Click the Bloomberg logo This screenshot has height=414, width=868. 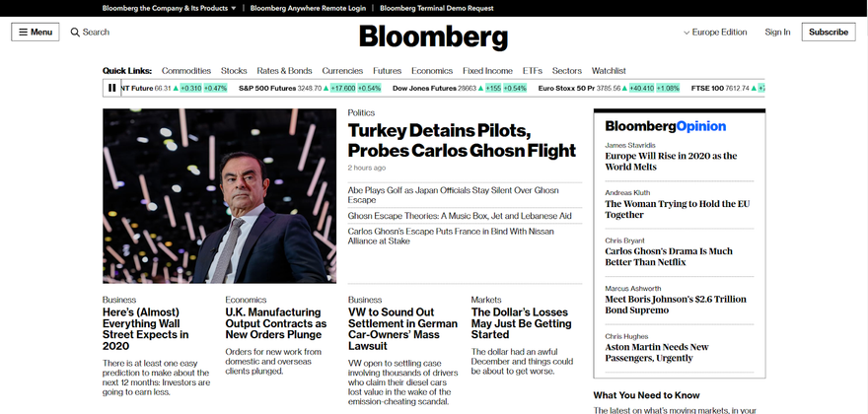point(433,37)
